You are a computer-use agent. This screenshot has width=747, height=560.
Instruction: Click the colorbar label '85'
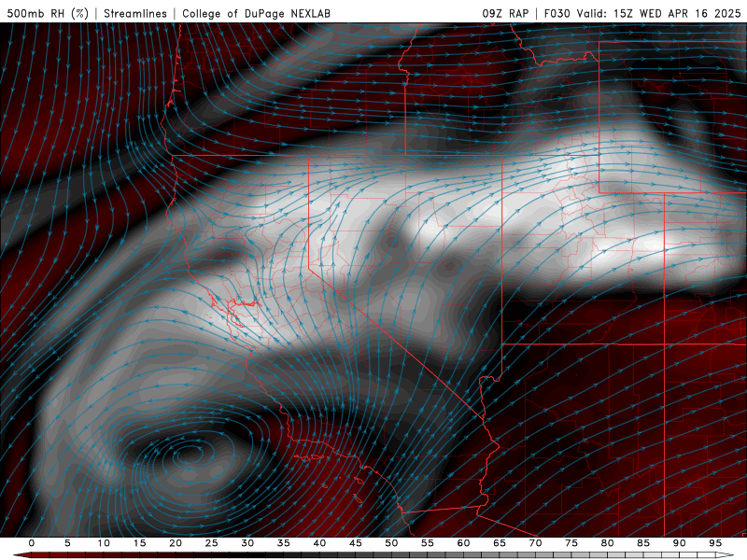(643, 543)
